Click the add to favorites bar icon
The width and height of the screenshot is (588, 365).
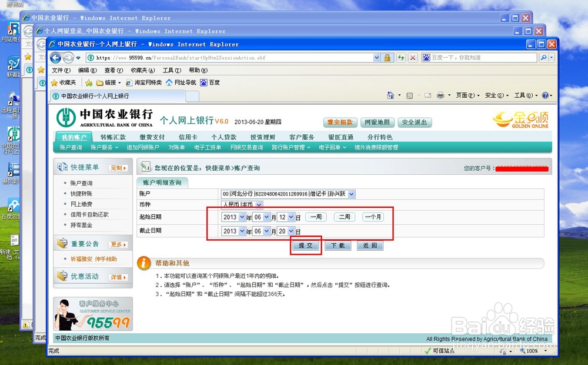click(x=89, y=82)
